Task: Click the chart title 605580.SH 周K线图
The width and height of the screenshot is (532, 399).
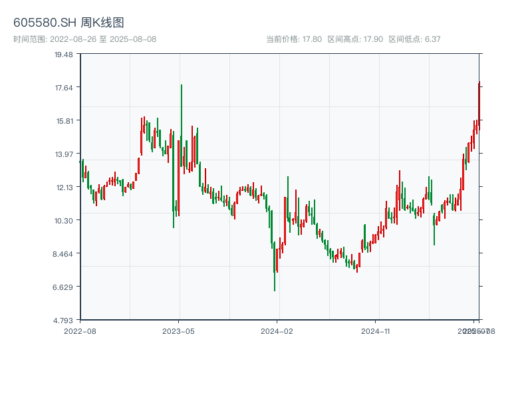Action: [68, 23]
